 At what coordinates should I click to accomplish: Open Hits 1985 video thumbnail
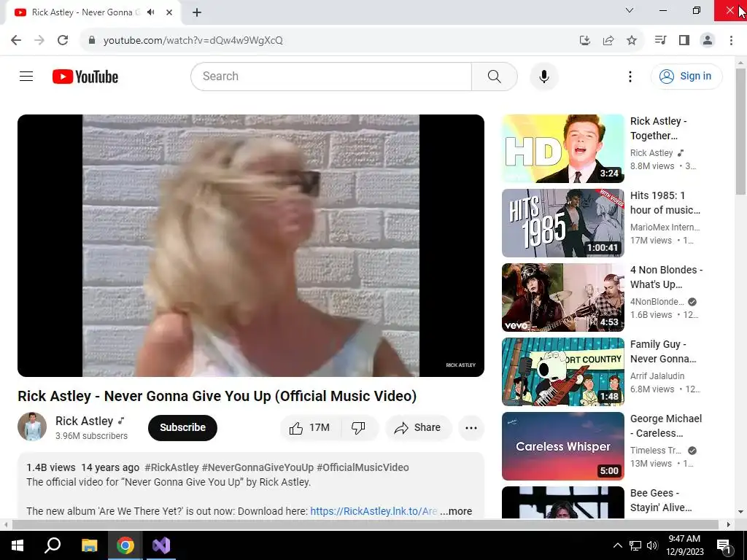click(562, 223)
